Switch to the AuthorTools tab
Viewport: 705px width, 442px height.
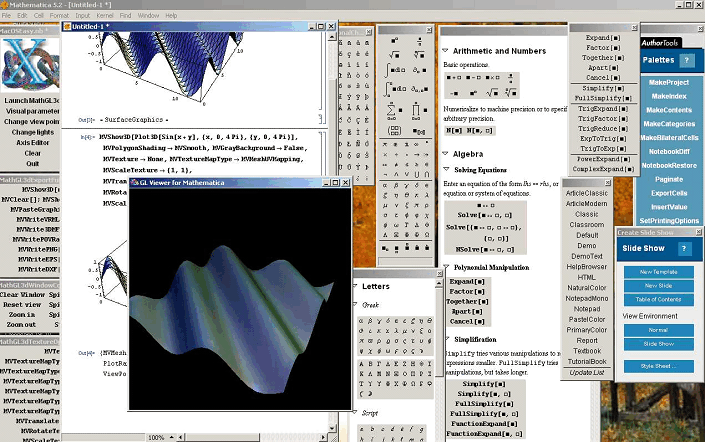click(660, 43)
